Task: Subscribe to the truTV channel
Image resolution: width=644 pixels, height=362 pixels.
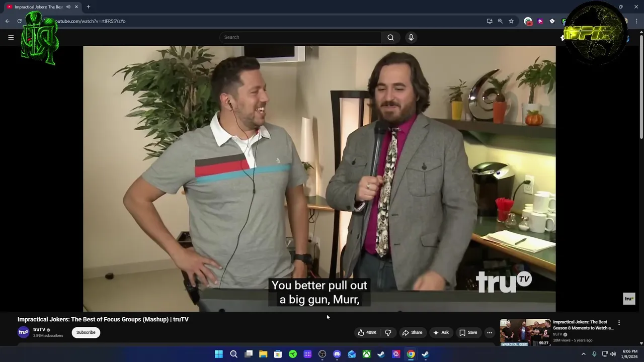Action: 86,332
